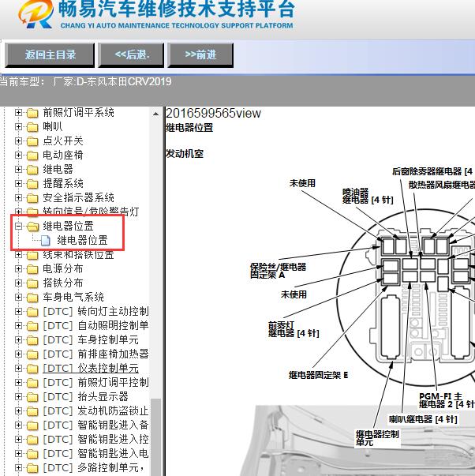
Task: Click the [DTC] 前照灯调平控制 folder icon
Action: 32,383
